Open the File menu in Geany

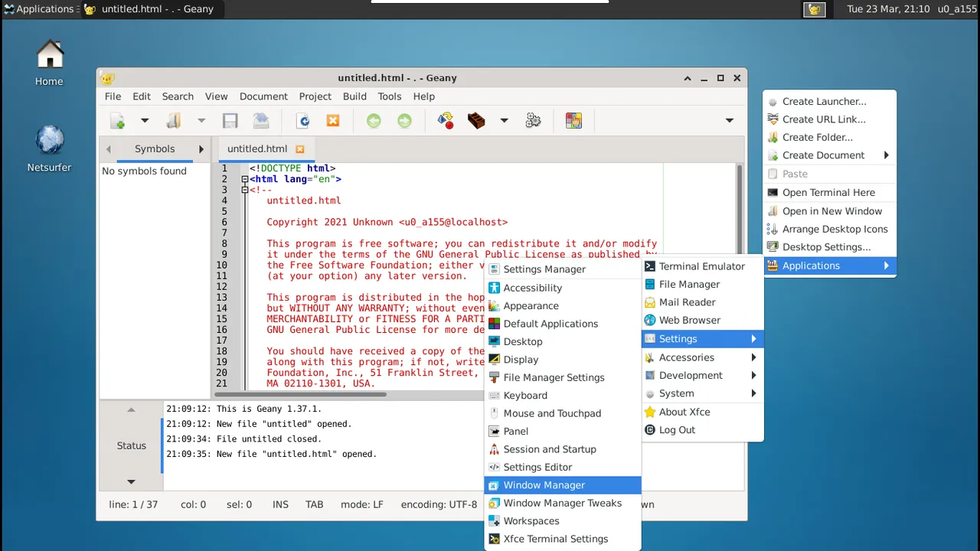point(113,96)
